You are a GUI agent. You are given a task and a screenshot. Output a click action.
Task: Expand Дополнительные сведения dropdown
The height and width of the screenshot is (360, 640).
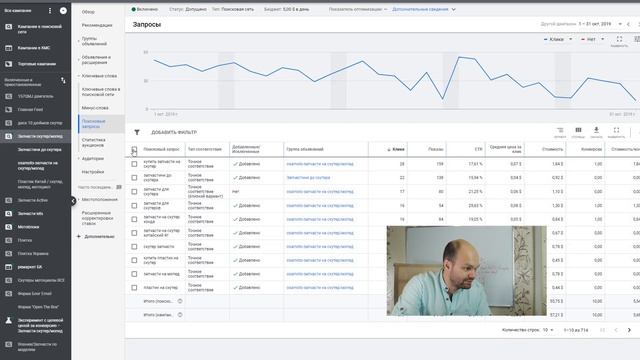click(424, 9)
